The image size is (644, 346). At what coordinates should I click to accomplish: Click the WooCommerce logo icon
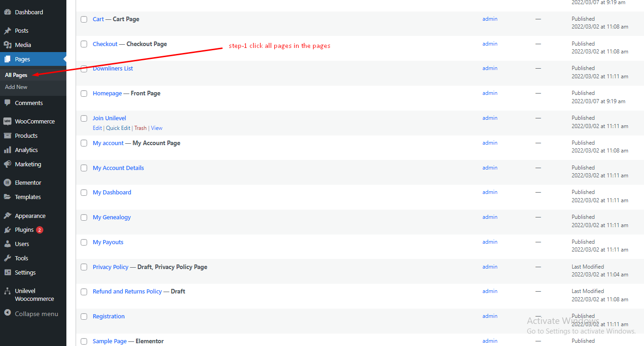(7, 122)
